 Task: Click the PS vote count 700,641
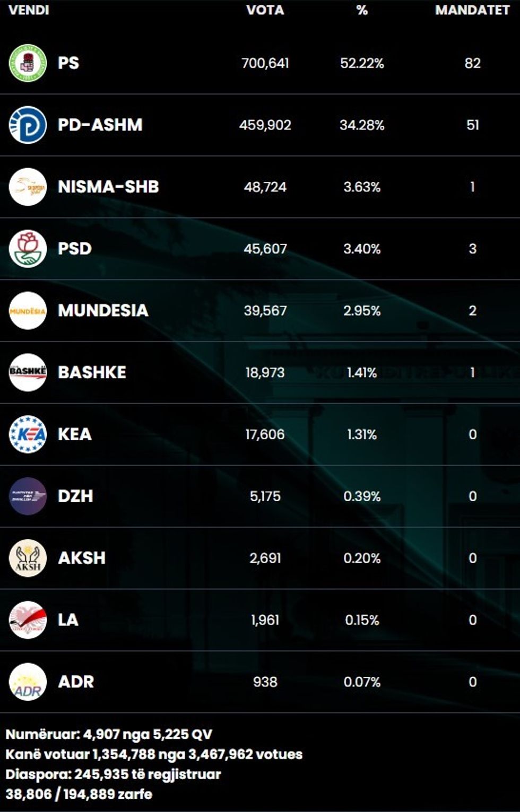coord(265,63)
